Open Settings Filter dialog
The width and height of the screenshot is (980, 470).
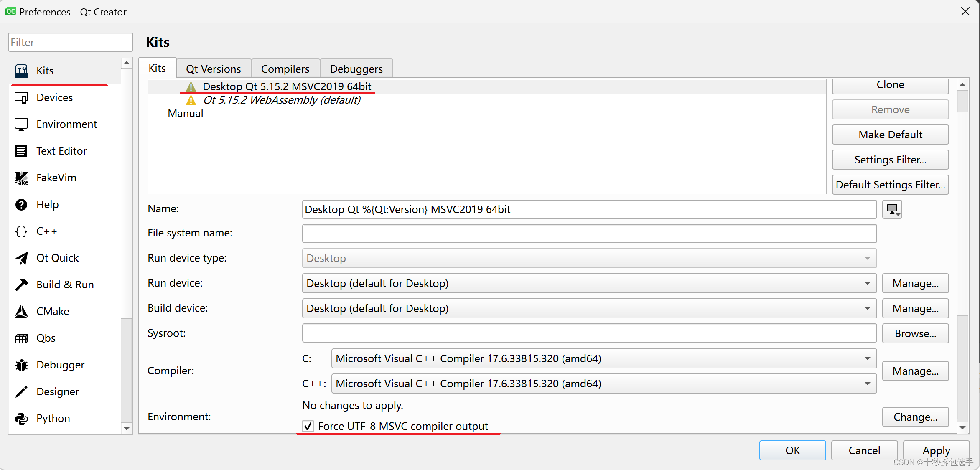(891, 160)
